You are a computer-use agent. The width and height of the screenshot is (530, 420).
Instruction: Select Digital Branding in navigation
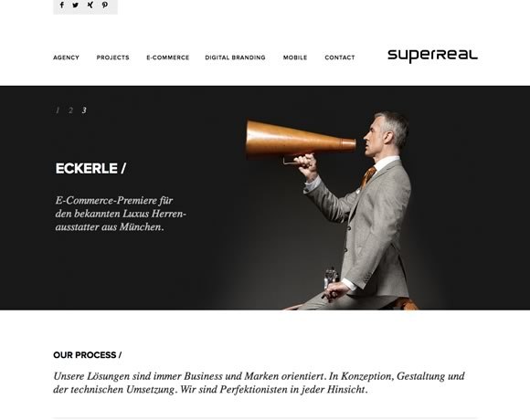click(x=235, y=58)
